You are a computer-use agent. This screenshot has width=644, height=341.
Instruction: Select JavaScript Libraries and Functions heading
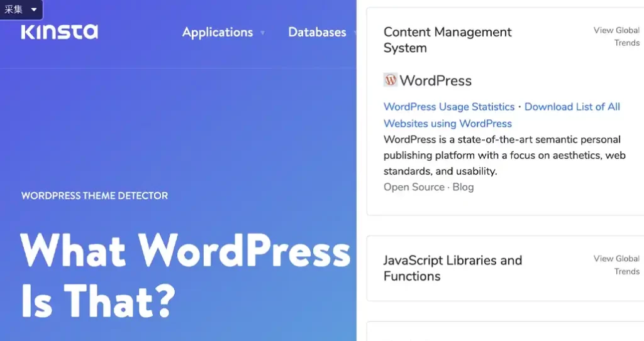452,268
